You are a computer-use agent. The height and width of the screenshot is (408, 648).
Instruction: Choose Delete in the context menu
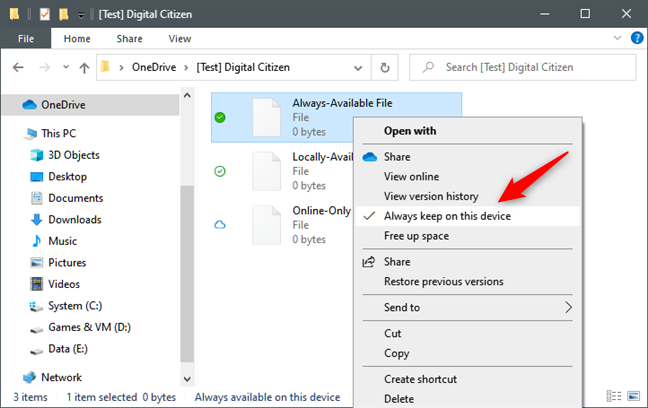click(x=468, y=399)
